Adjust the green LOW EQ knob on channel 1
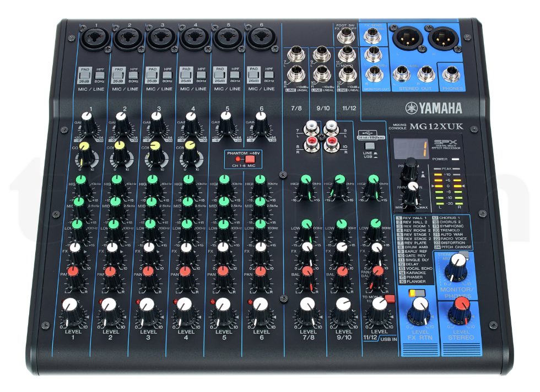Viewport: 540px width, 392px height. coord(78,230)
